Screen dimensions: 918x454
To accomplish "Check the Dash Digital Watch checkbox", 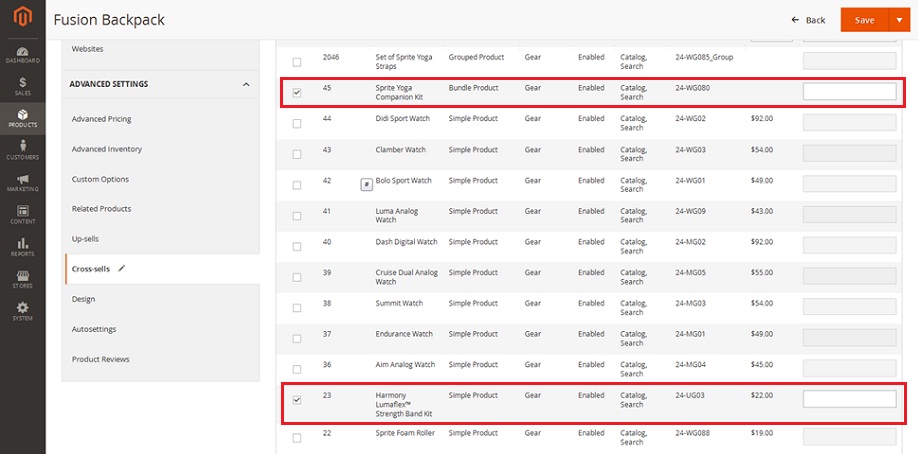I will click(297, 247).
